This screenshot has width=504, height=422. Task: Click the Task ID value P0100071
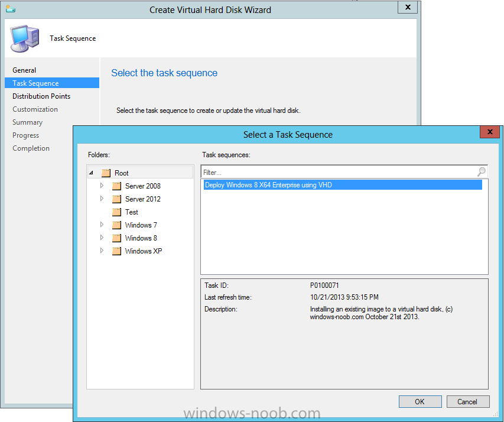[x=324, y=285]
